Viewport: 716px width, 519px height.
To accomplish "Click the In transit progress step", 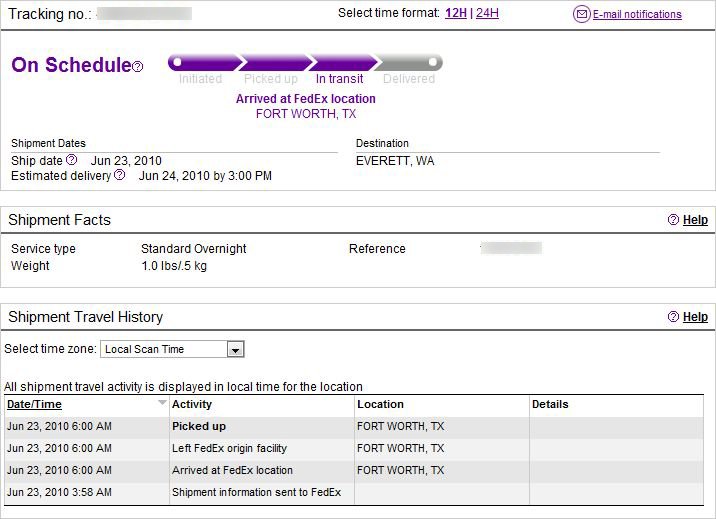I will tap(340, 78).
